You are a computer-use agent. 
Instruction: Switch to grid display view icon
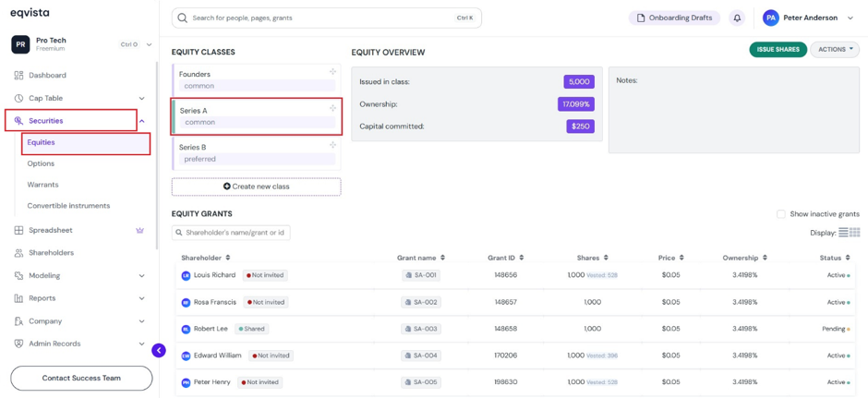(855, 233)
